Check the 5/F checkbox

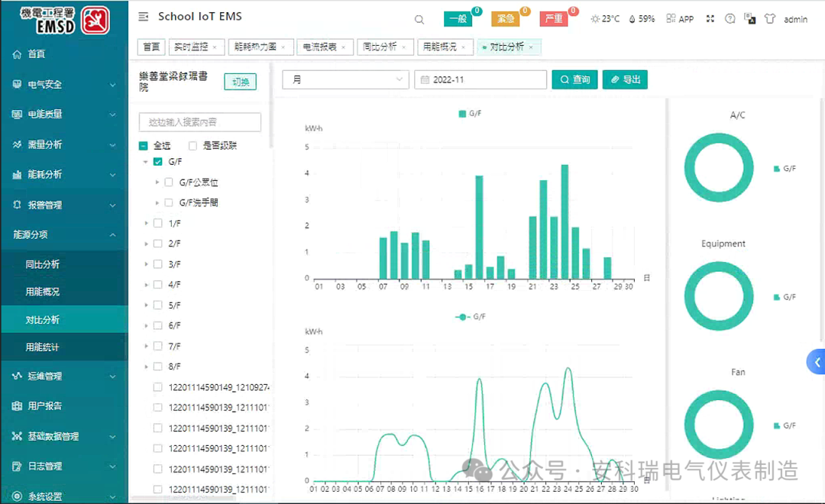(158, 305)
